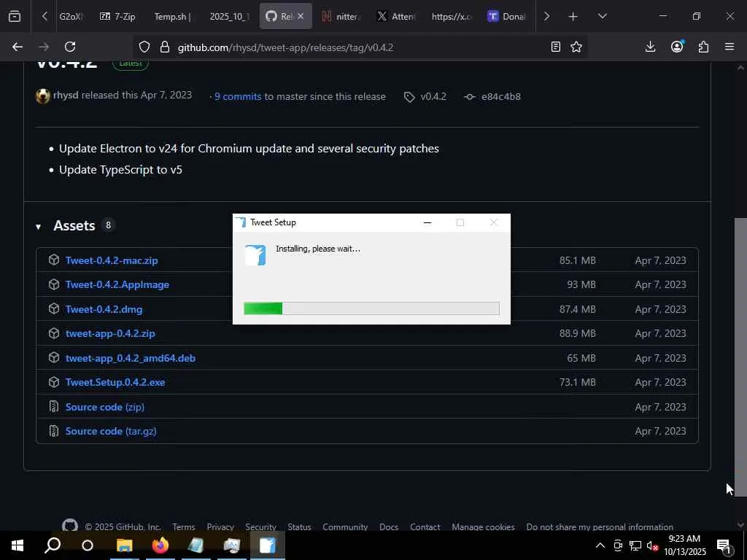The width and height of the screenshot is (747, 560).
Task: Switch to the Donal tab
Action: pos(506,16)
